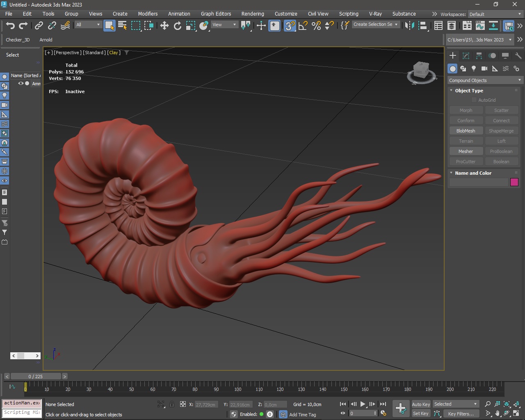The height and width of the screenshot is (420, 525).
Task: Activate the Select Object tool
Action: point(110,25)
